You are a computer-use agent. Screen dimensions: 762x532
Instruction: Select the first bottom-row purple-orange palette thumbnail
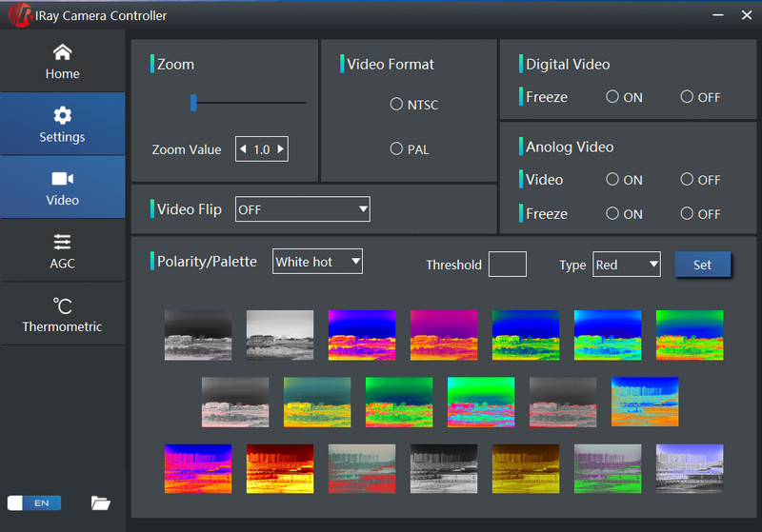tap(198, 468)
